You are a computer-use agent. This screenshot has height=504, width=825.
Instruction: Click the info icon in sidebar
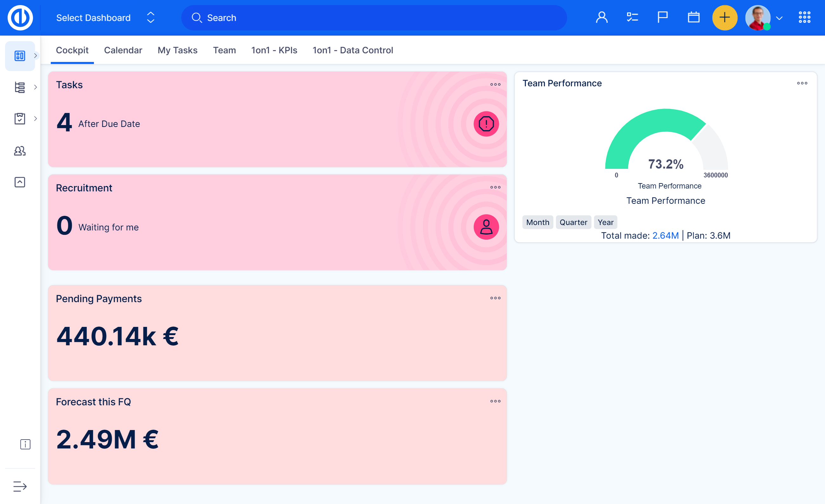click(x=25, y=444)
